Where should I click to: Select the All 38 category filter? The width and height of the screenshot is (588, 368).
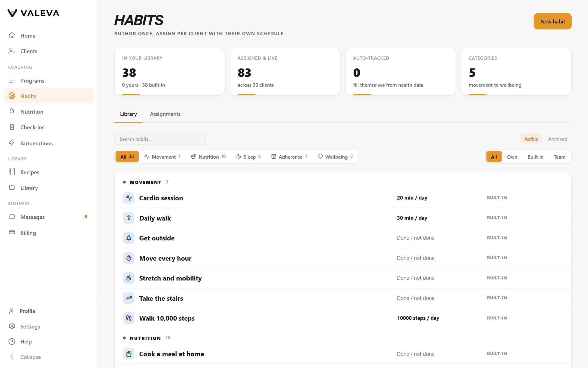point(127,157)
